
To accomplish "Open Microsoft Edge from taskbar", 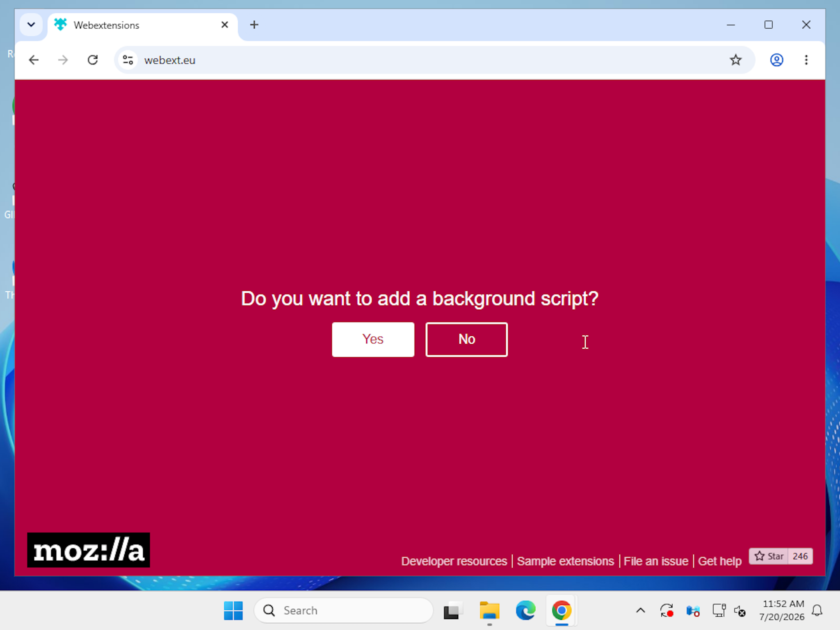I will pyautogui.click(x=525, y=610).
